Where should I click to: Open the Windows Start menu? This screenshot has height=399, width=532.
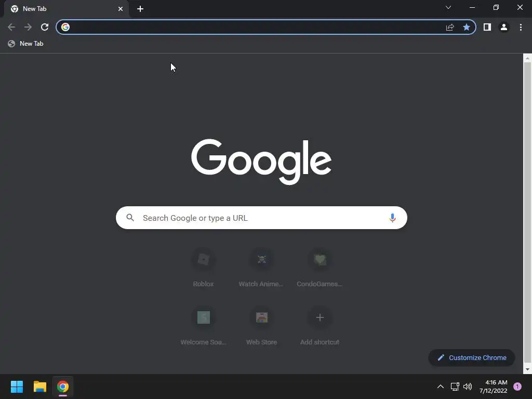(x=17, y=387)
